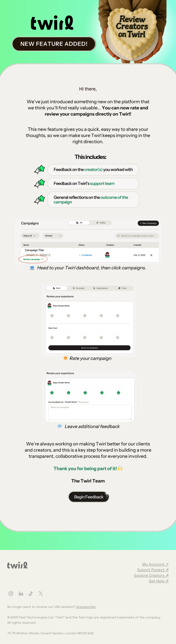Image resolution: width=176 pixels, height=644 pixels.
Task: Click the black twirl logo at top
Action: (x=52, y=23)
